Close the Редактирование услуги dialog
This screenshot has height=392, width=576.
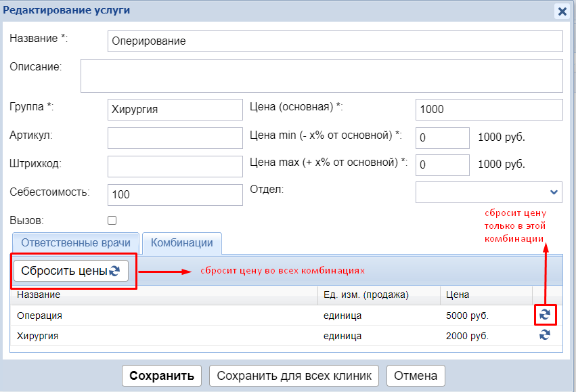click(x=562, y=11)
